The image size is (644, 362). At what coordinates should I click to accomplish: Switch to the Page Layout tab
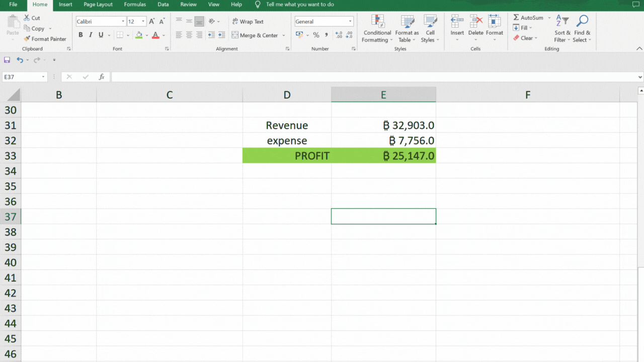pos(98,5)
